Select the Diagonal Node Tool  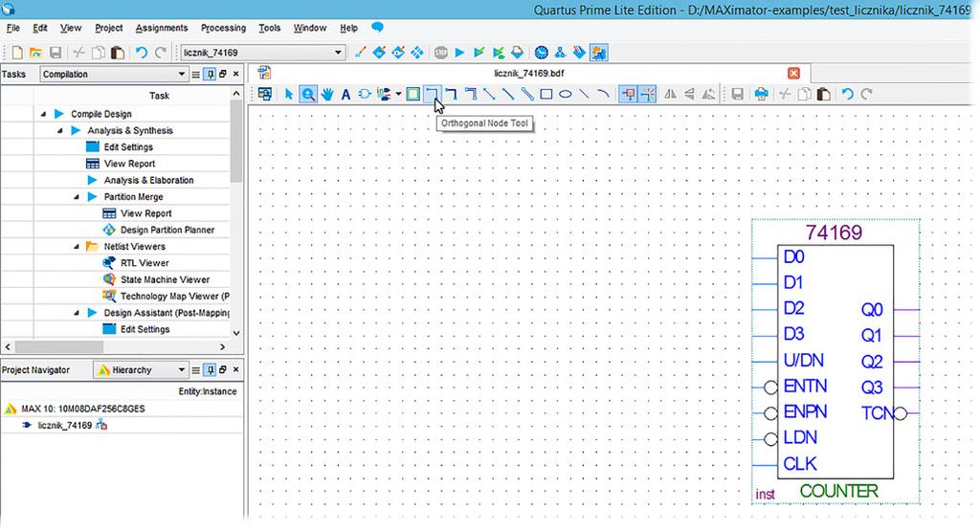point(489,95)
